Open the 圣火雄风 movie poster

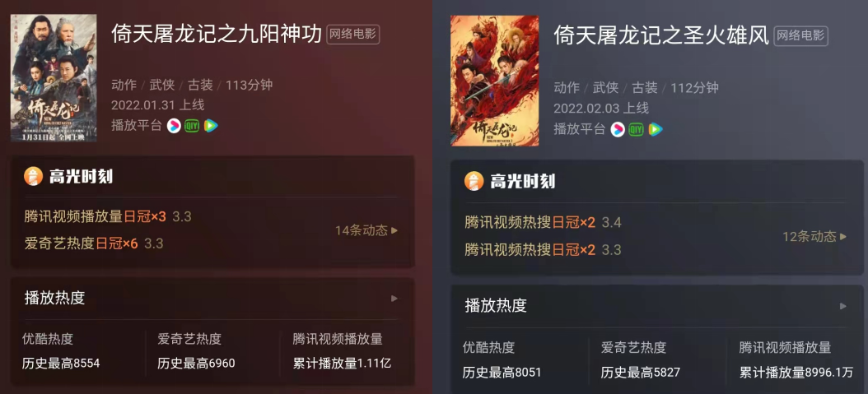pyautogui.click(x=495, y=81)
